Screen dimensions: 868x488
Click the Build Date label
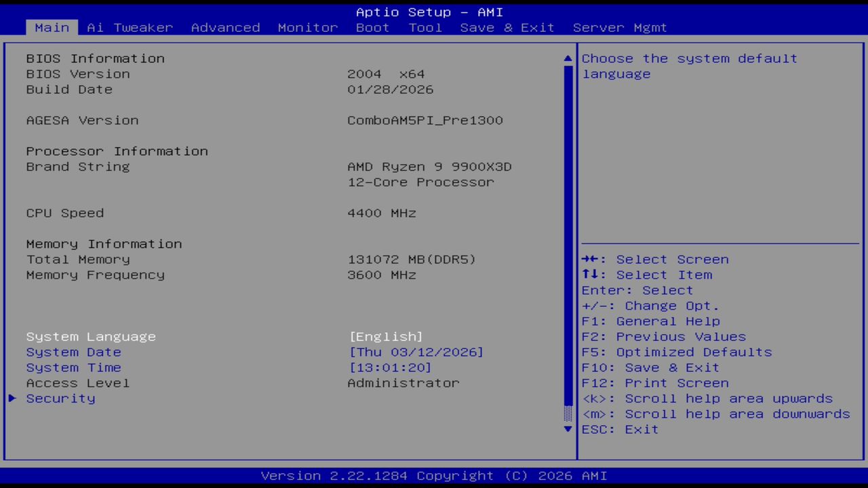point(69,89)
